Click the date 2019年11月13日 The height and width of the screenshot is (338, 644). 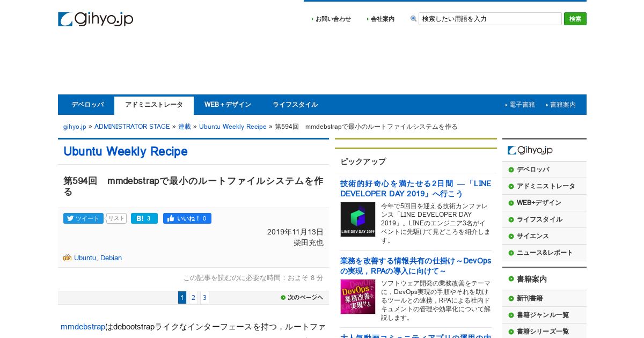point(295,232)
